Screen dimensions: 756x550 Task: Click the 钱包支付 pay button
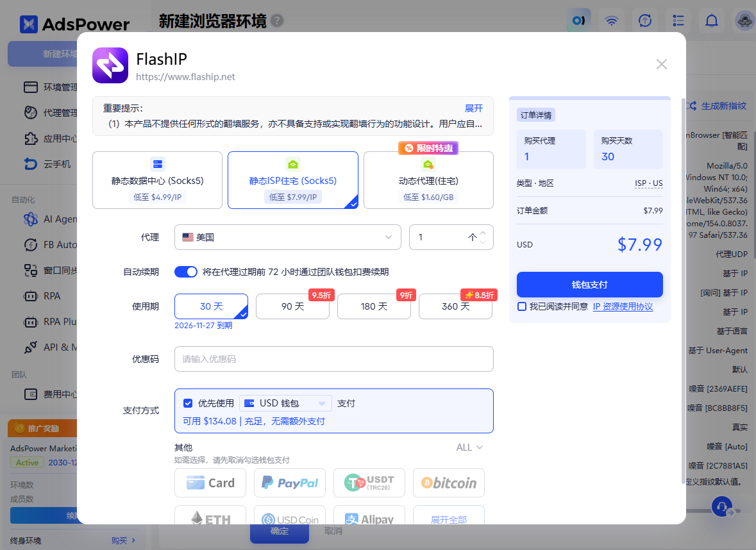[590, 285]
